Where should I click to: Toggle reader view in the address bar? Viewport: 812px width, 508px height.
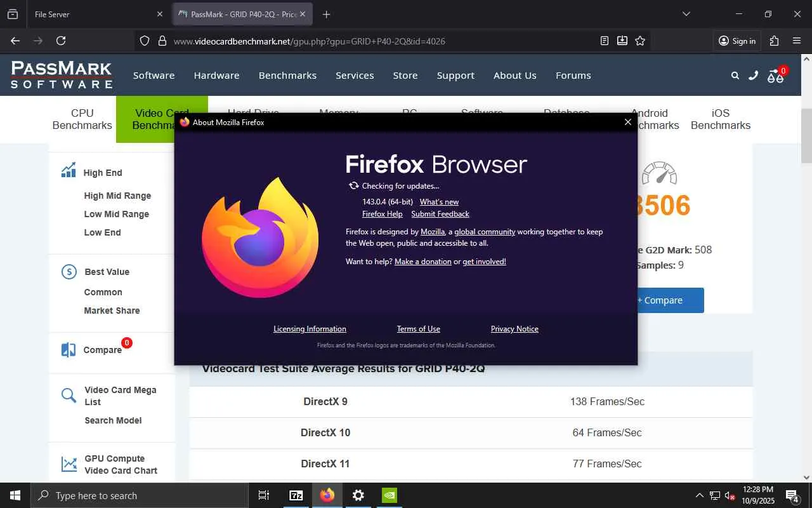(x=605, y=41)
